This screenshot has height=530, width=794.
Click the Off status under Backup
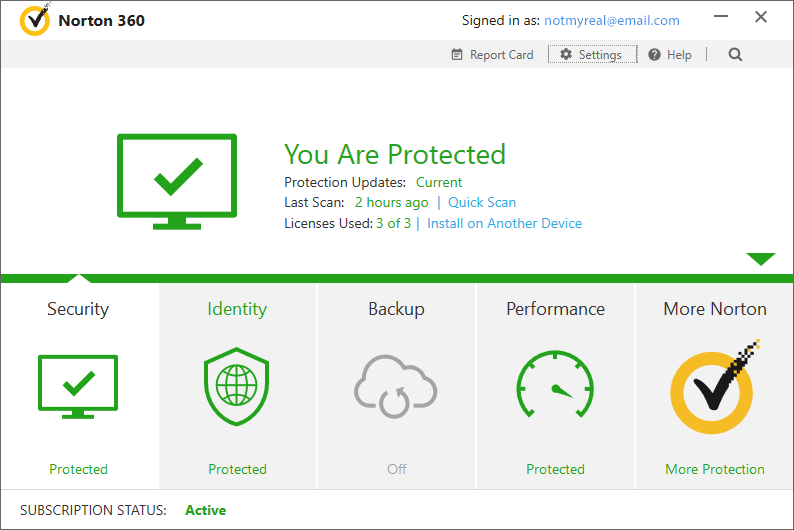tap(396, 469)
